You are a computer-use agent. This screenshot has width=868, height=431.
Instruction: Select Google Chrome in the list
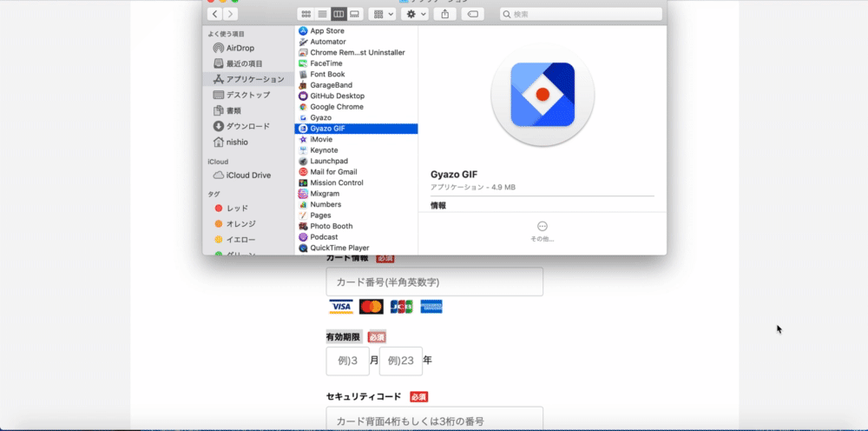[x=356, y=107]
